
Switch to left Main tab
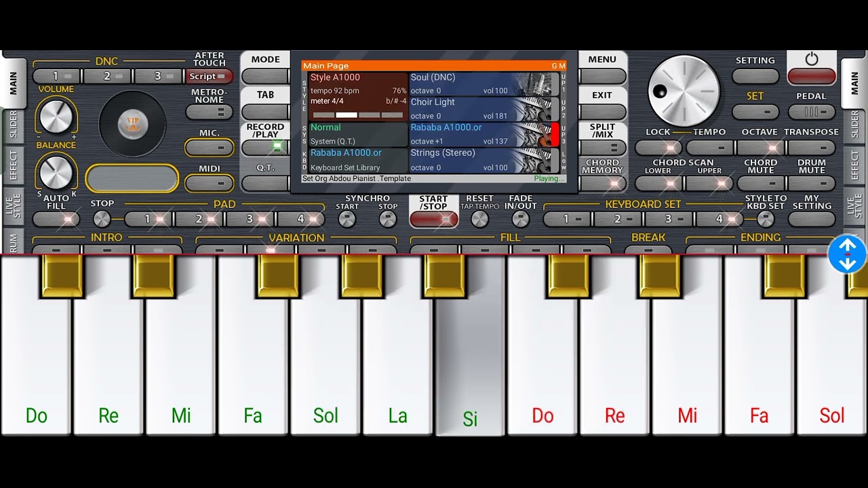[x=13, y=83]
